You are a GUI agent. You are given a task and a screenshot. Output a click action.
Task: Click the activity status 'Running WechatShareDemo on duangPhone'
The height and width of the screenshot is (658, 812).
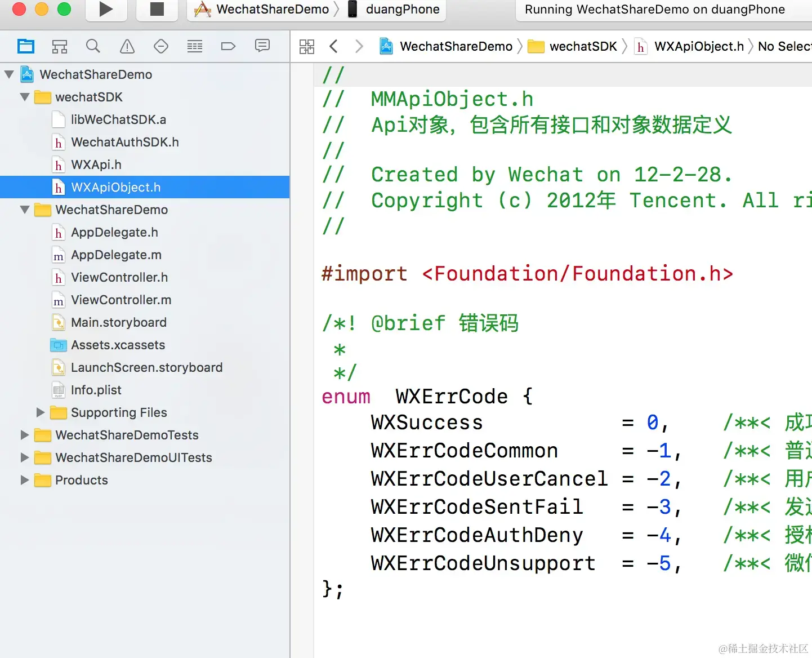(654, 10)
